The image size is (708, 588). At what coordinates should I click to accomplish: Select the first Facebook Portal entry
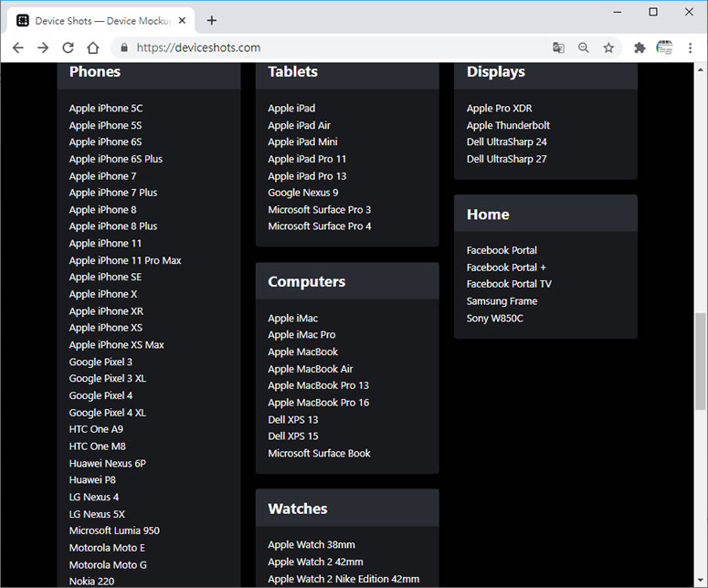[502, 250]
